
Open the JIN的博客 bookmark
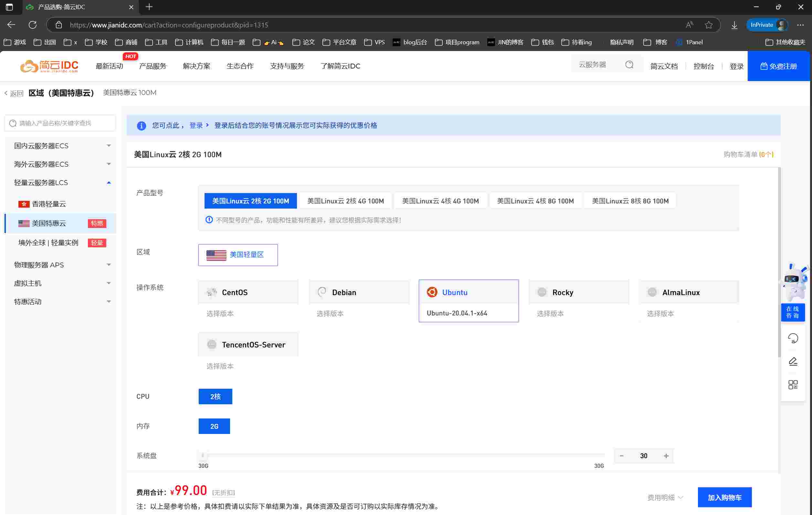[505, 42]
